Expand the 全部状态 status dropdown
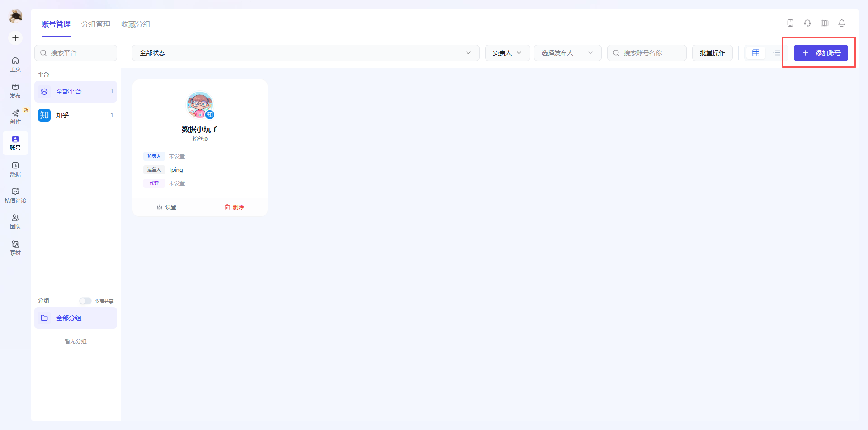The image size is (868, 430). 306,53
